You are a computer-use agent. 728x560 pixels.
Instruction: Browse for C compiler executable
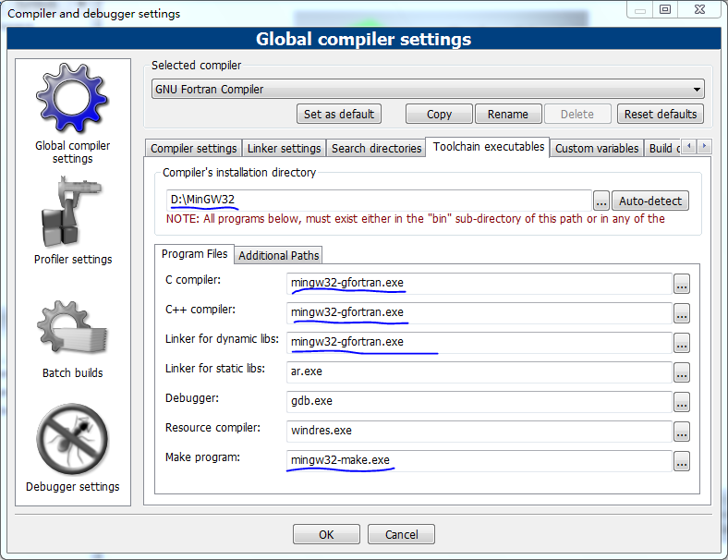click(682, 284)
